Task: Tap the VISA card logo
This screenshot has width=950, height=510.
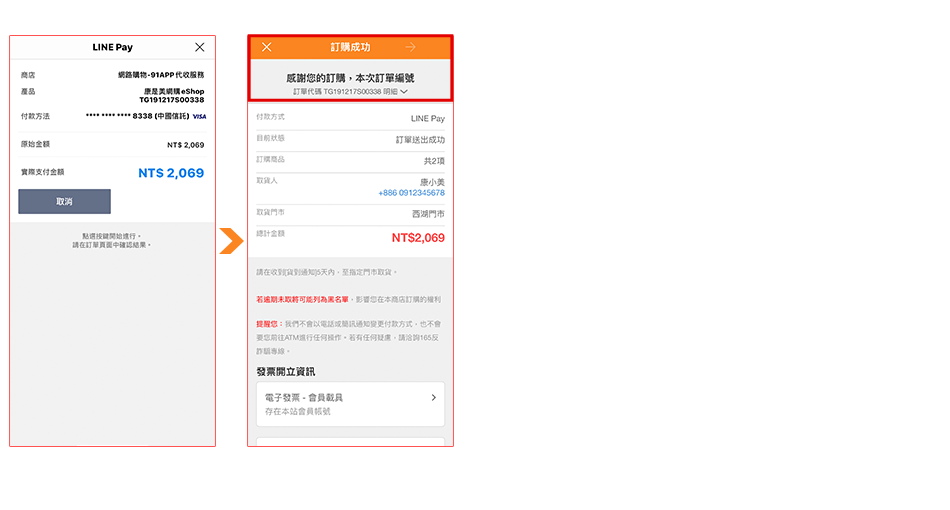Action: point(199,116)
